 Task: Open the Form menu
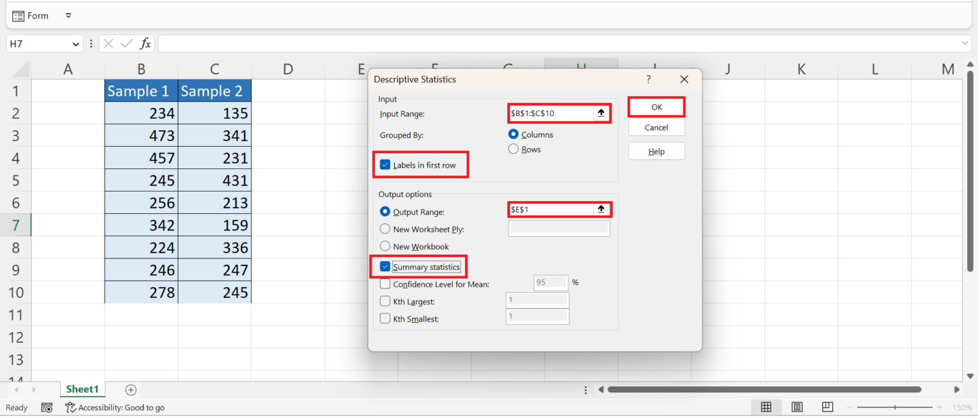[31, 15]
